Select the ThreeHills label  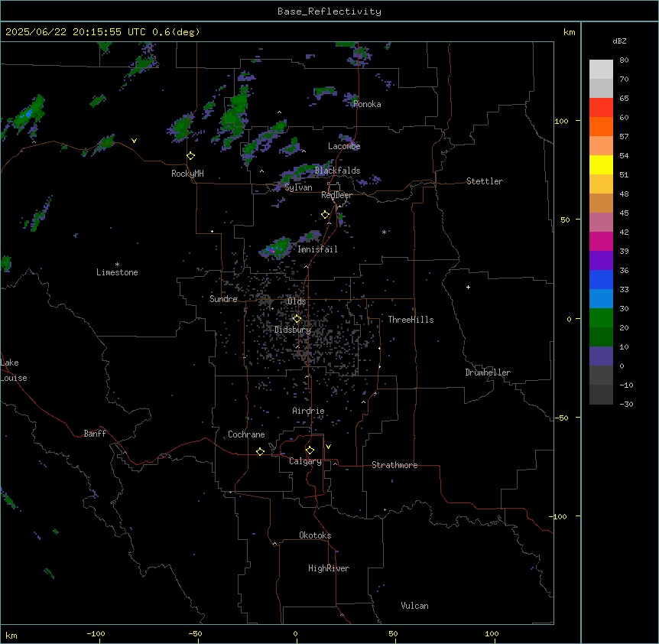pos(411,320)
